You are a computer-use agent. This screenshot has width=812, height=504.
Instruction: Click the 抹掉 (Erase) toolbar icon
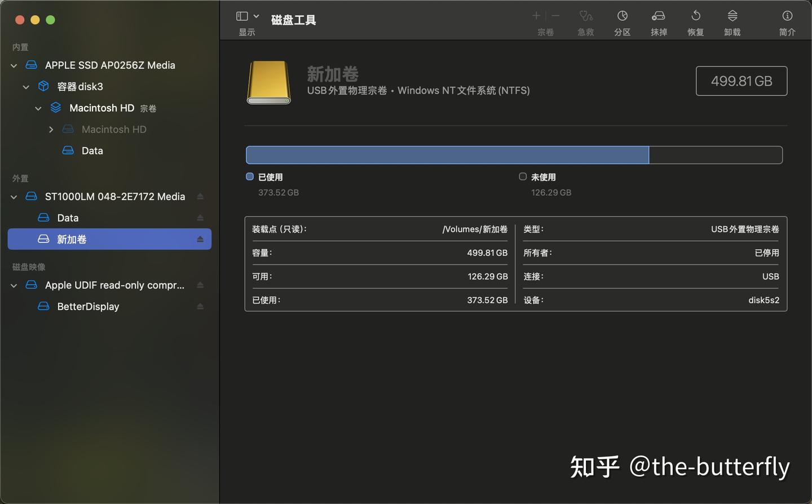(x=659, y=21)
